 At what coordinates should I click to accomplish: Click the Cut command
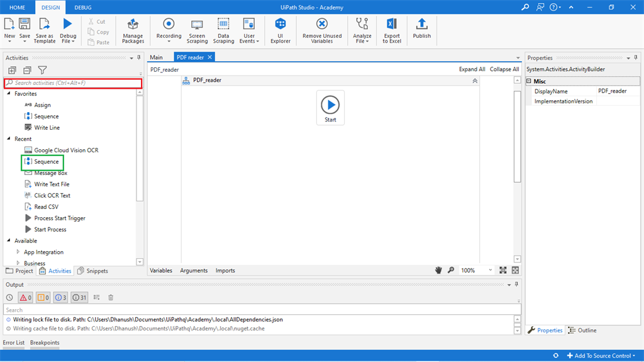tap(97, 21)
